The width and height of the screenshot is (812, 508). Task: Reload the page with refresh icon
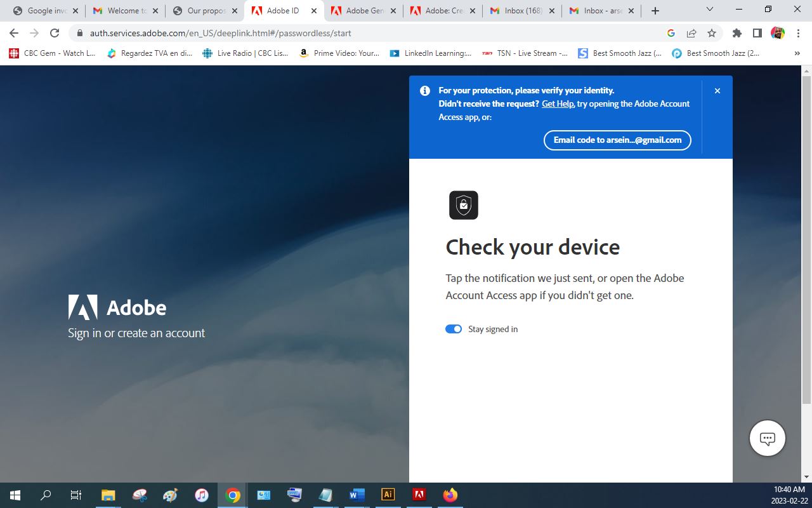[55, 33]
